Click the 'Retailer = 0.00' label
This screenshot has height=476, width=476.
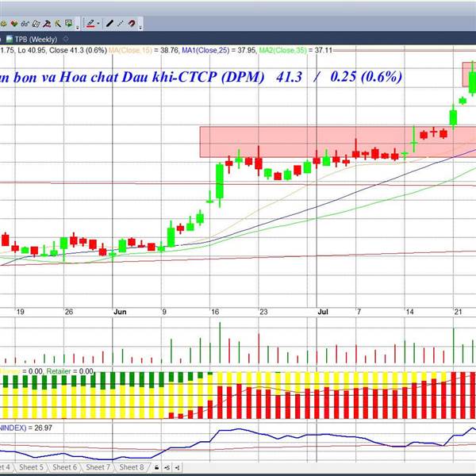[70, 371]
